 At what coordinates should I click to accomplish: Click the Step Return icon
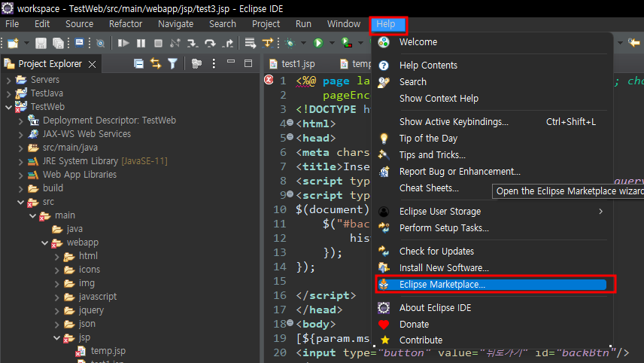[227, 43]
